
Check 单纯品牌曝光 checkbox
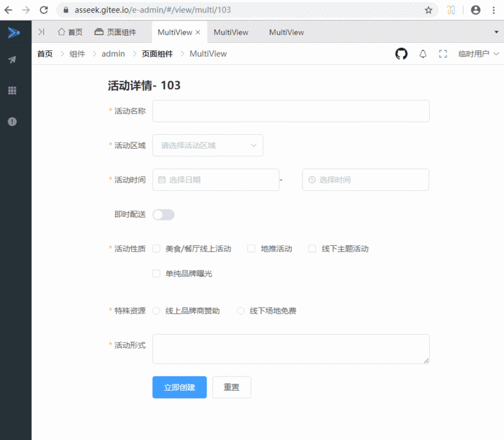point(156,274)
